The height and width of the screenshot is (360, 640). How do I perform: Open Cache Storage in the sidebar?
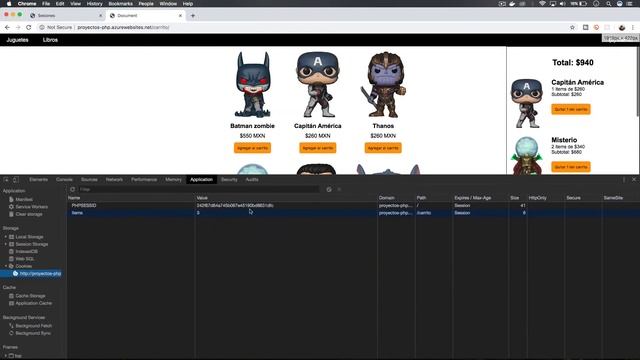[30, 296]
